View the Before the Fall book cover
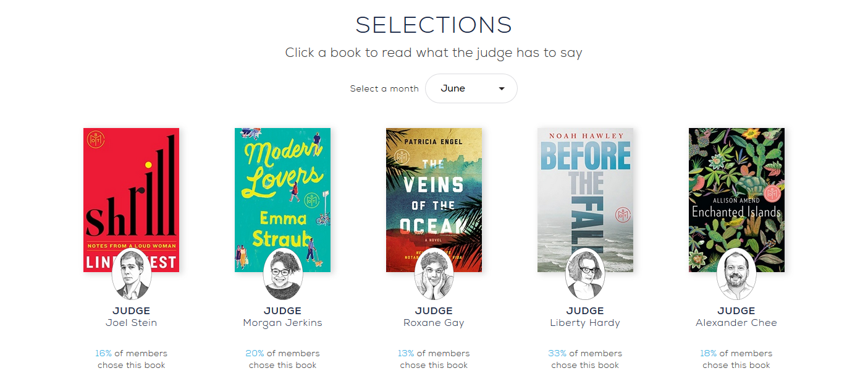 click(585, 186)
